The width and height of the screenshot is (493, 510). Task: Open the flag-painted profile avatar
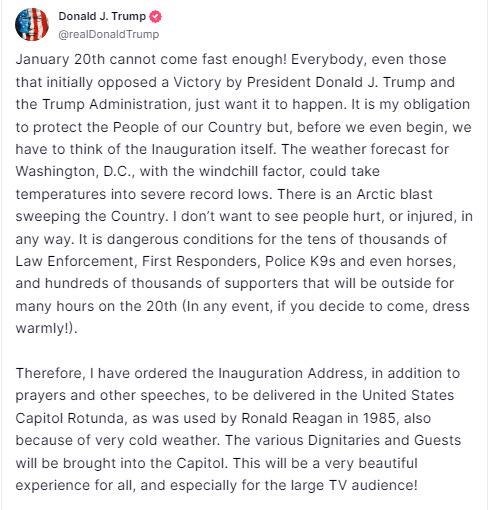pos(32,25)
